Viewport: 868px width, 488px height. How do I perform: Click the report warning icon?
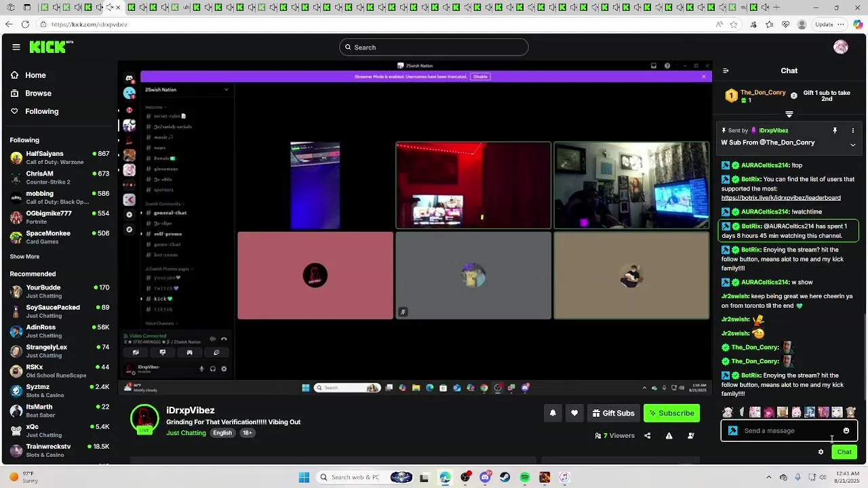(x=669, y=436)
